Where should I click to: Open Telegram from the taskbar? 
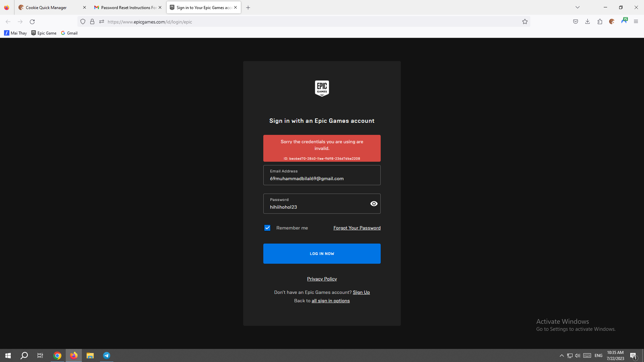tap(107, 356)
